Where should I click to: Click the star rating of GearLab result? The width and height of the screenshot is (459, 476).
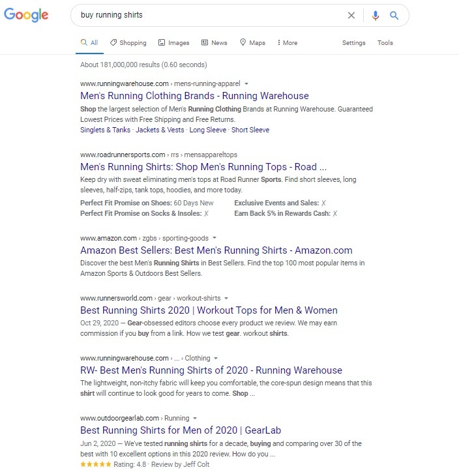[96, 464]
